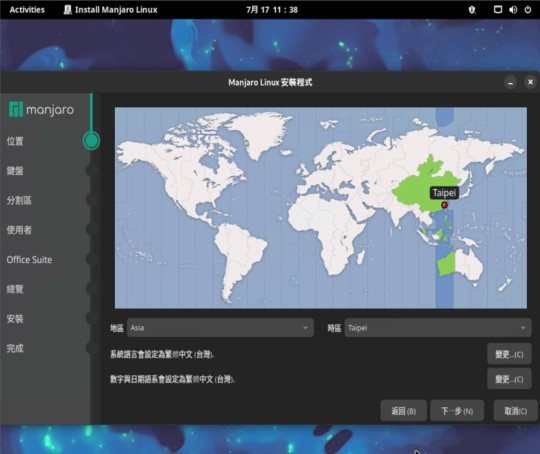
Task: Click the red Taipei pin on map
Action: pyautogui.click(x=444, y=205)
